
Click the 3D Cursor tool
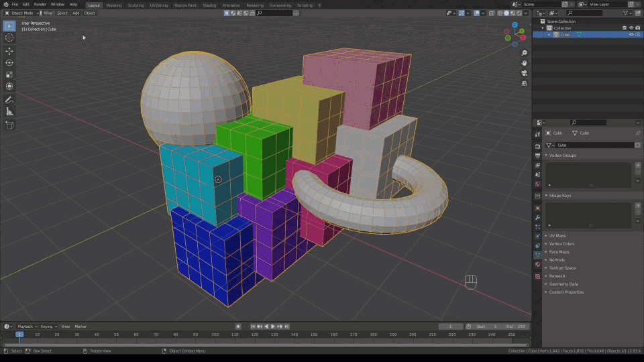[x=9, y=38]
